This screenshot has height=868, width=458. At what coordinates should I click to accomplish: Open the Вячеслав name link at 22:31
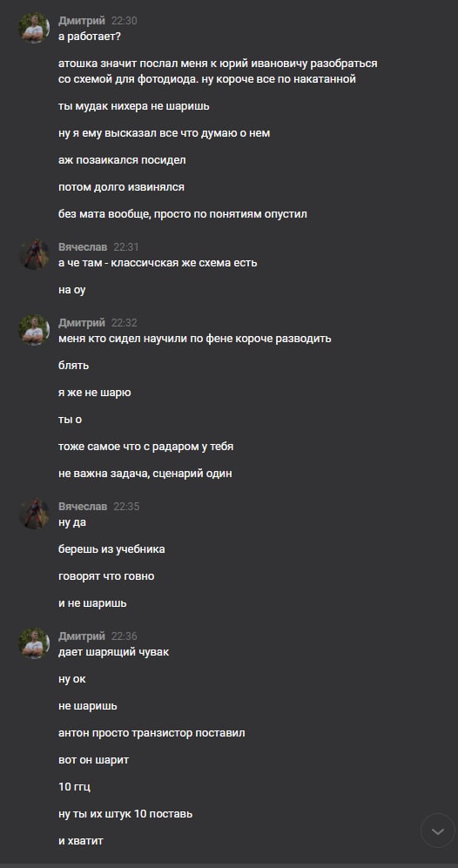(83, 247)
